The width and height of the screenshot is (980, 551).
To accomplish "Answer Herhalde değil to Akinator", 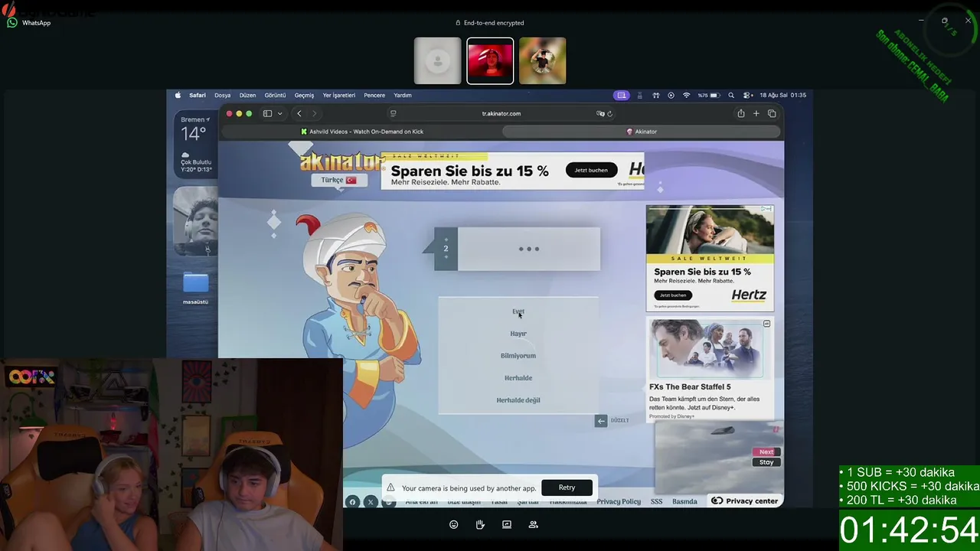I will pos(518,400).
